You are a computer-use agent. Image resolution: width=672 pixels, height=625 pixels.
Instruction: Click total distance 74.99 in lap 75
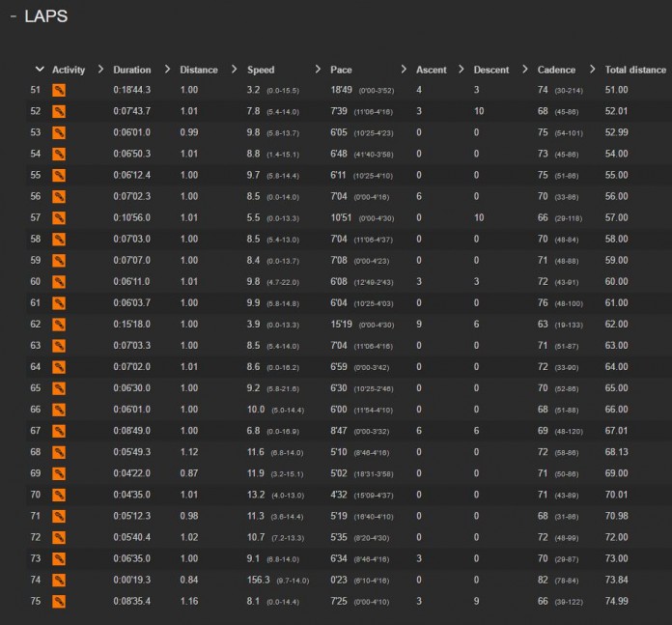616,602
